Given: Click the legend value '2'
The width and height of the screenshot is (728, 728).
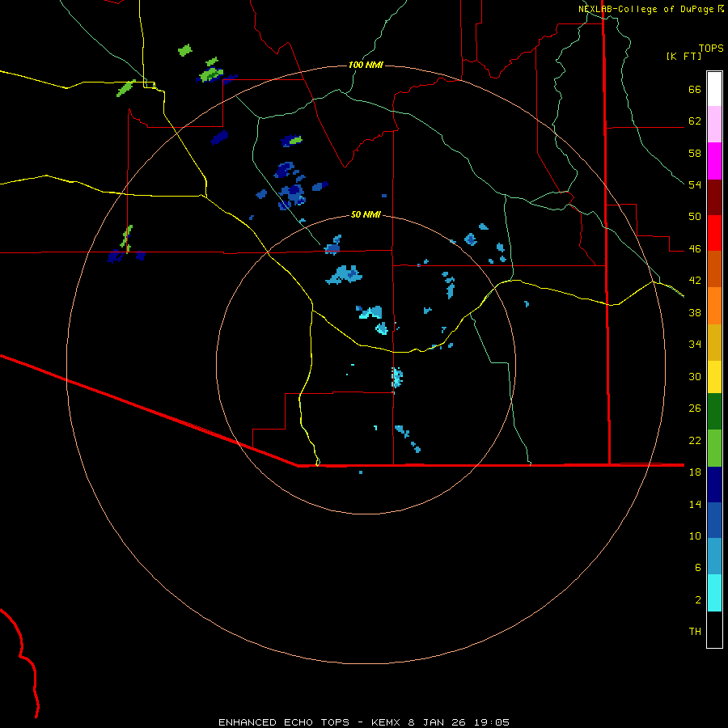Looking at the screenshot, I should pyautogui.click(x=698, y=599).
